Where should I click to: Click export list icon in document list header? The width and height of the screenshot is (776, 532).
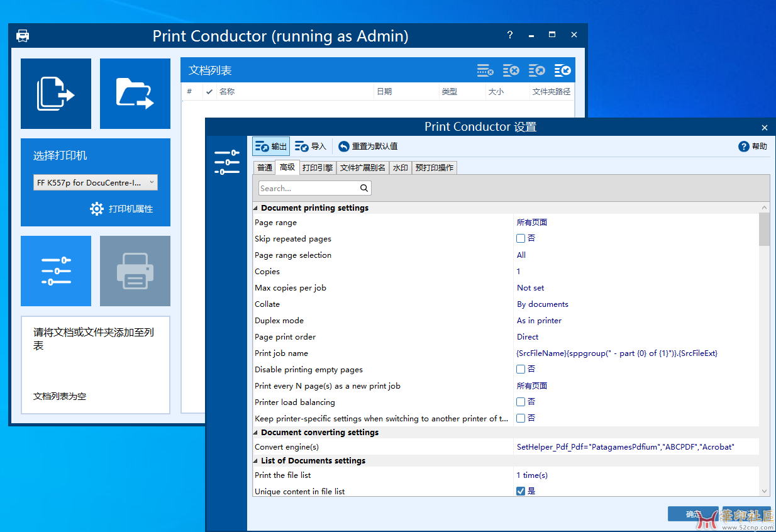(536, 70)
